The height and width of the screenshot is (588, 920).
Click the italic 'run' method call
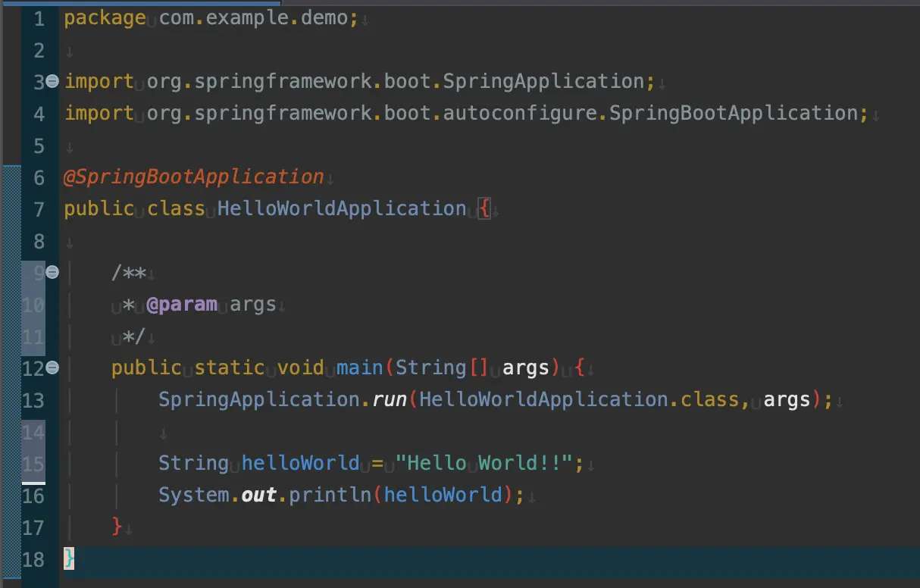tap(390, 400)
